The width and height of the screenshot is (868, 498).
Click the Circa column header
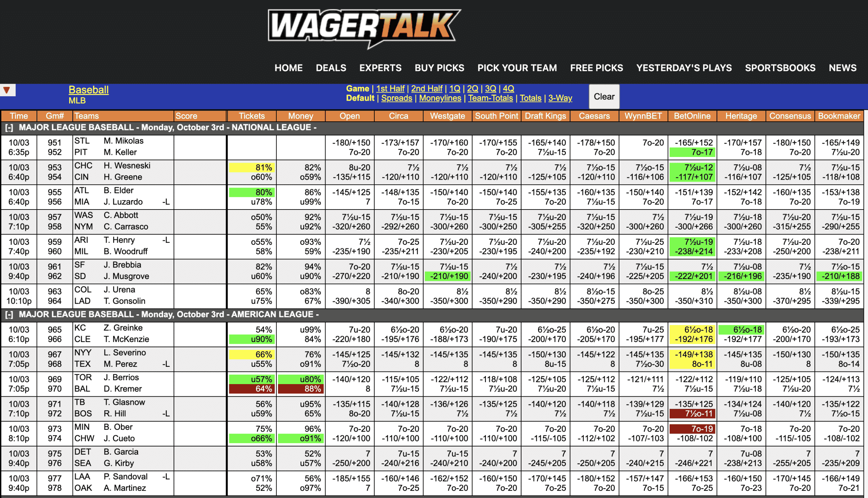point(398,116)
